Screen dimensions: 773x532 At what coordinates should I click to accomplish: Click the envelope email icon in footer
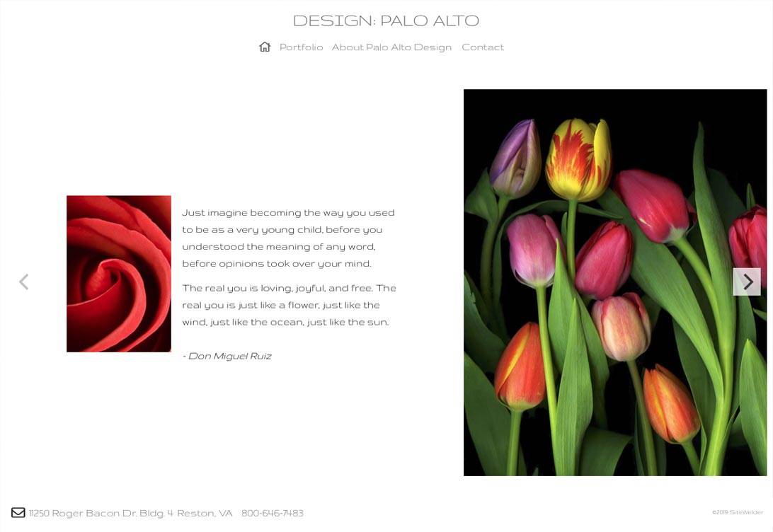[x=18, y=513]
